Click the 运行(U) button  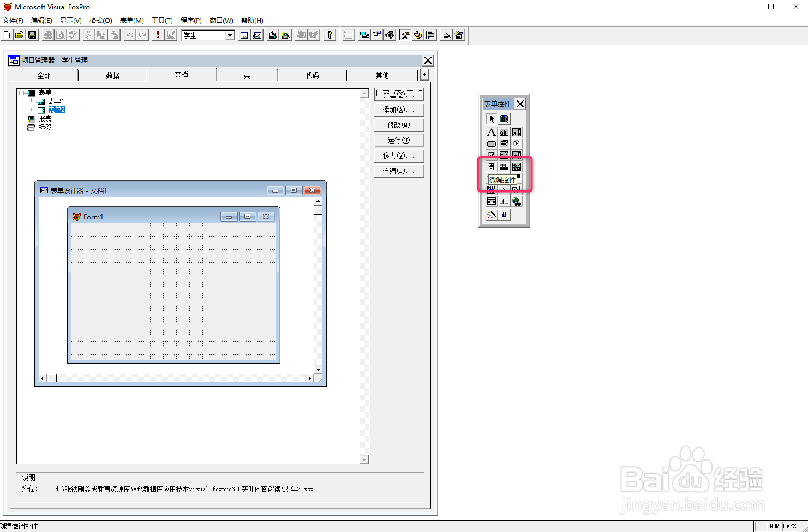tap(399, 140)
